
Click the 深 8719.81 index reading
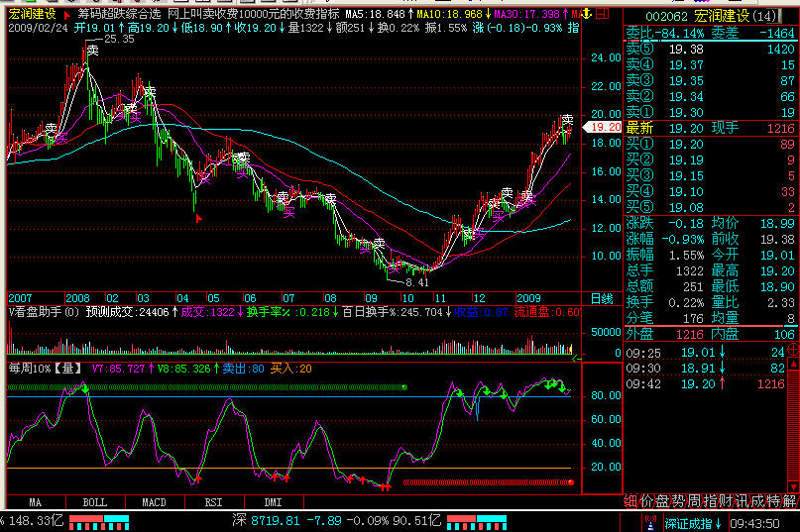265,521
